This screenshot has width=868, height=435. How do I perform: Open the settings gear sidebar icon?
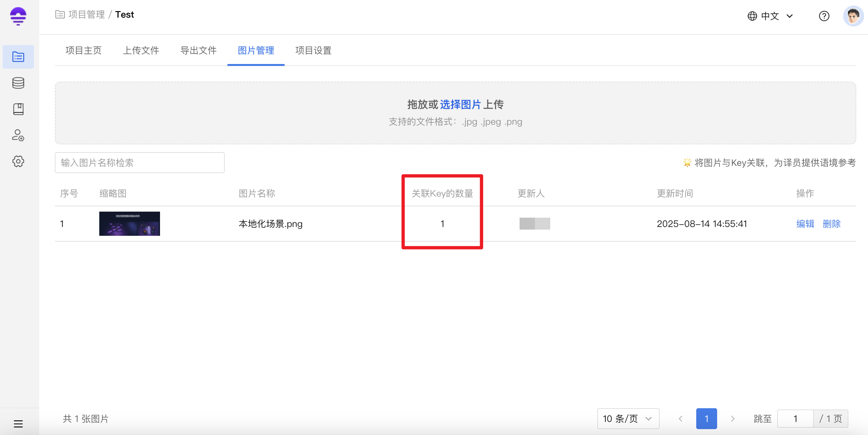click(x=18, y=161)
